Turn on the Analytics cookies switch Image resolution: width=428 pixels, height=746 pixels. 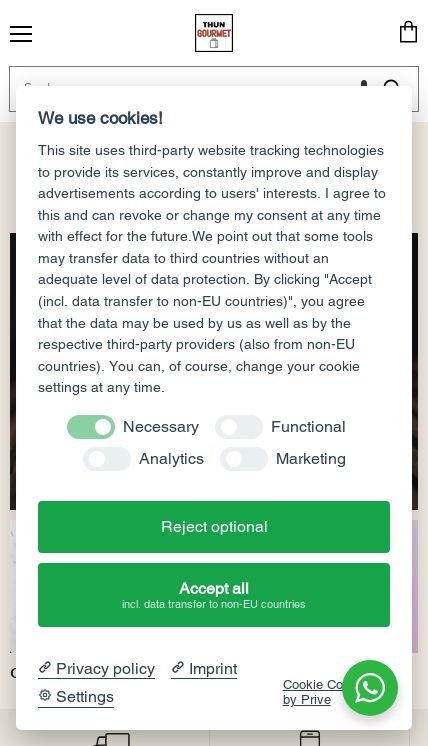[107, 459]
